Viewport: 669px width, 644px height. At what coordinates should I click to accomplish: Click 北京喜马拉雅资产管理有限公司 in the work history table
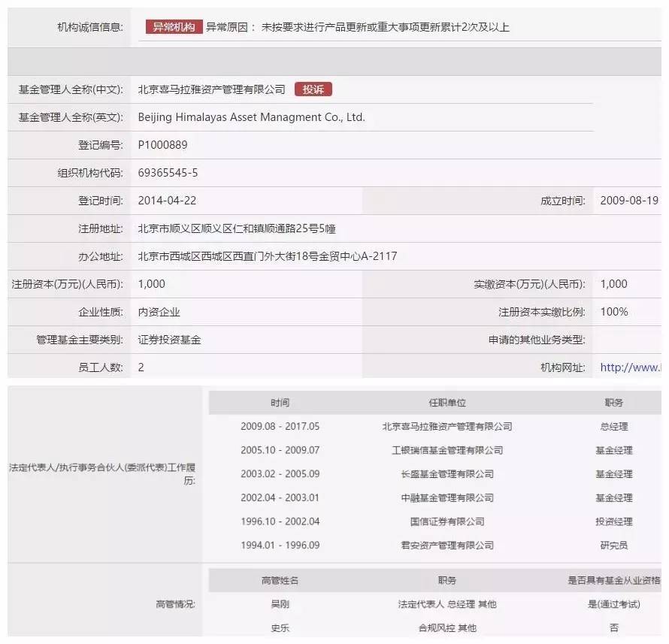point(447,427)
